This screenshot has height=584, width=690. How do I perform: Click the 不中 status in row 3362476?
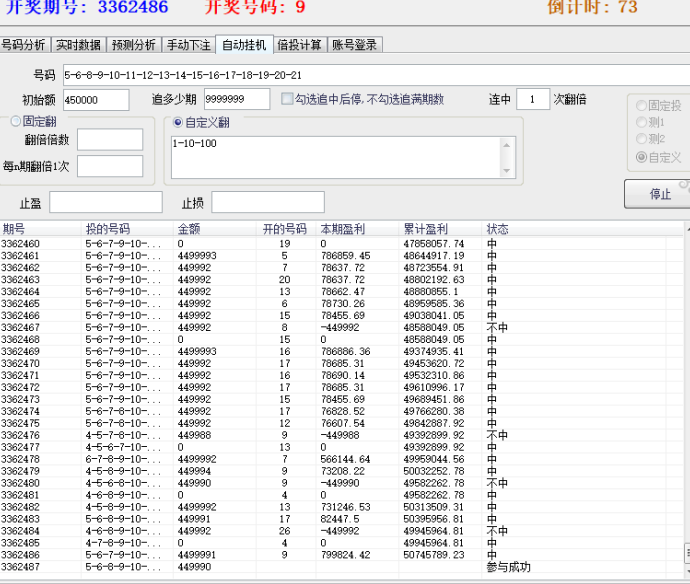(x=497, y=435)
